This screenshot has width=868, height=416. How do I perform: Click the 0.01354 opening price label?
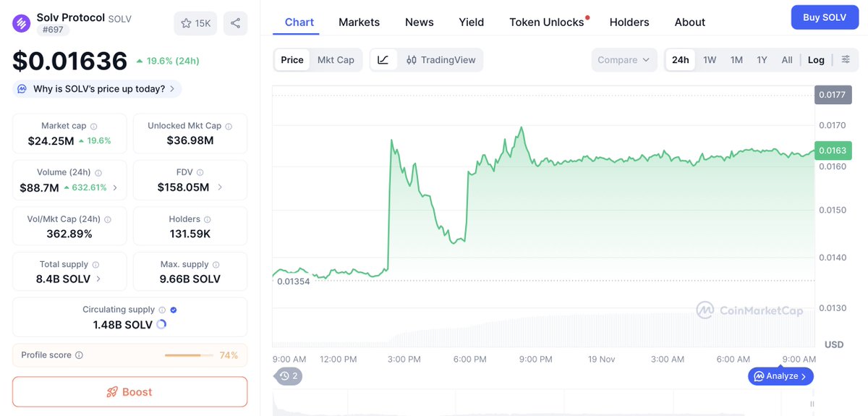[x=294, y=281]
